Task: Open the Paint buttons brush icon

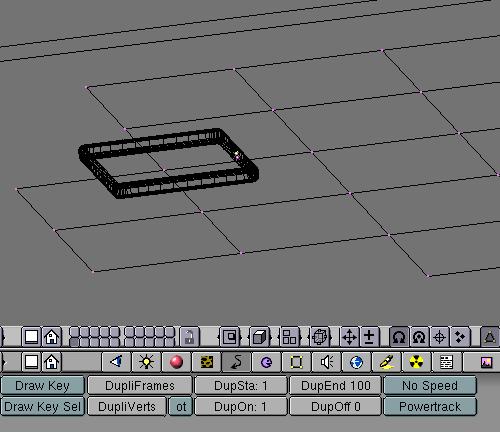Action: tap(386, 362)
